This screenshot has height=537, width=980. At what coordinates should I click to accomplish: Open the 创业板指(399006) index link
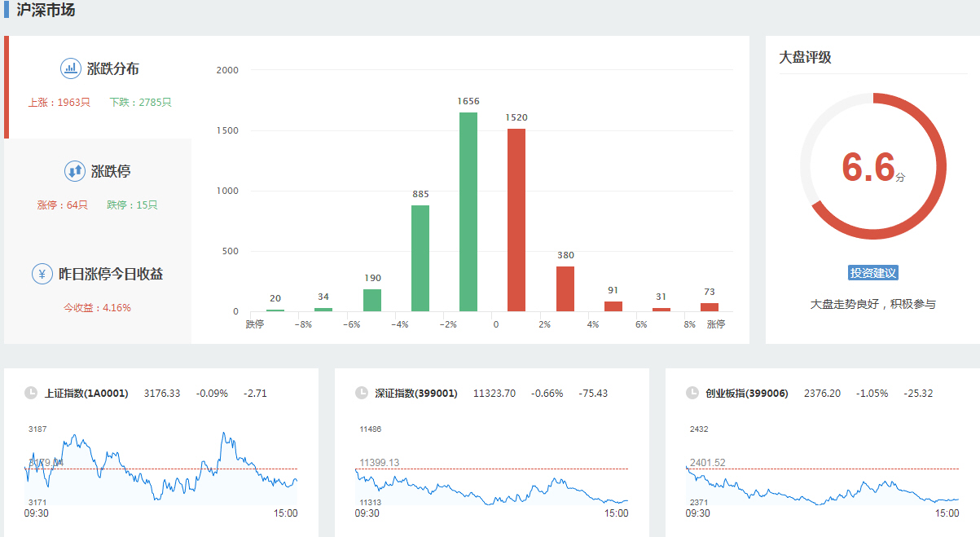[747, 394]
